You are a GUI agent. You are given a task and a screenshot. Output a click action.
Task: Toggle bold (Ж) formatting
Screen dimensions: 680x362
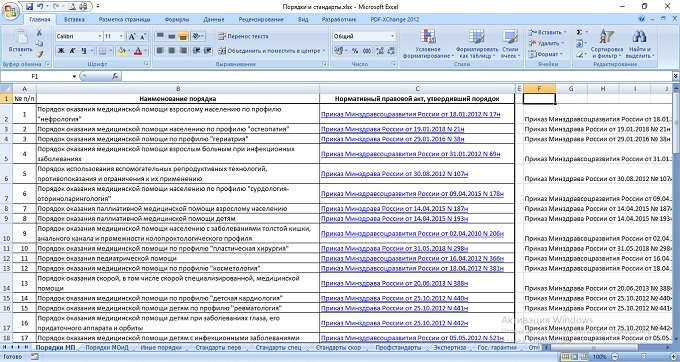tap(61, 51)
